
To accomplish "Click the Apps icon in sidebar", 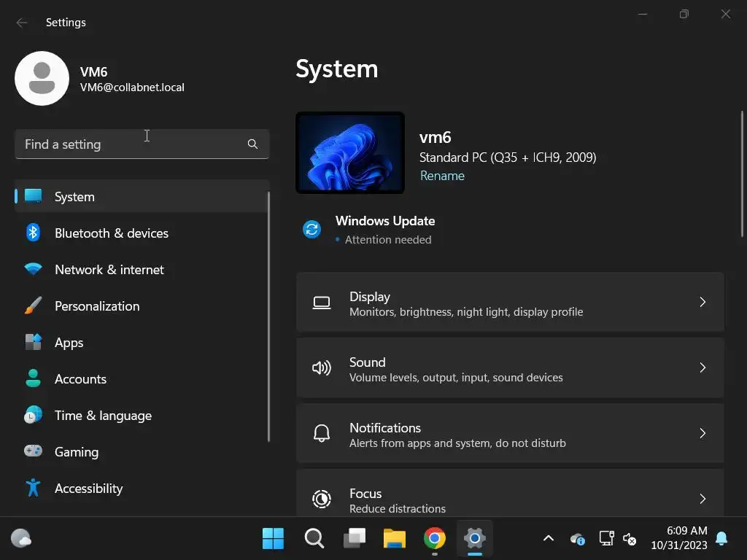I will pos(33,342).
